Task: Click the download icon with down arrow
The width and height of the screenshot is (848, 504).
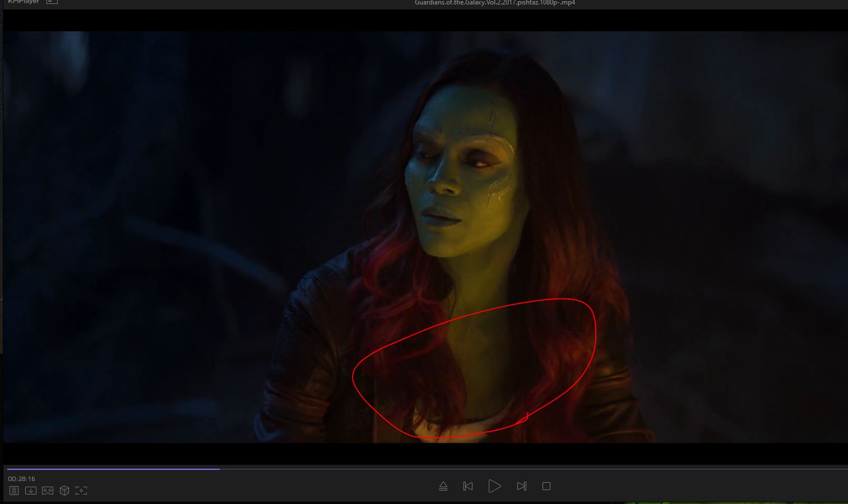Action: click(31, 491)
